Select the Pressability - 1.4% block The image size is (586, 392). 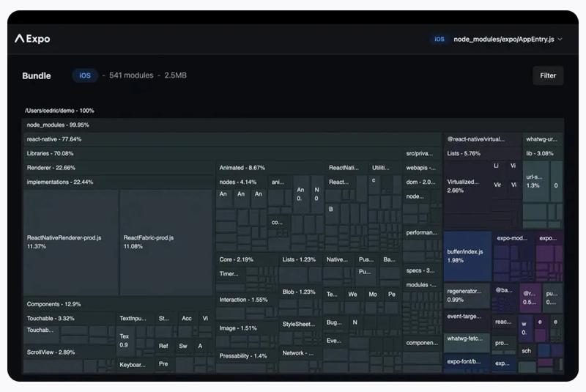(247, 356)
